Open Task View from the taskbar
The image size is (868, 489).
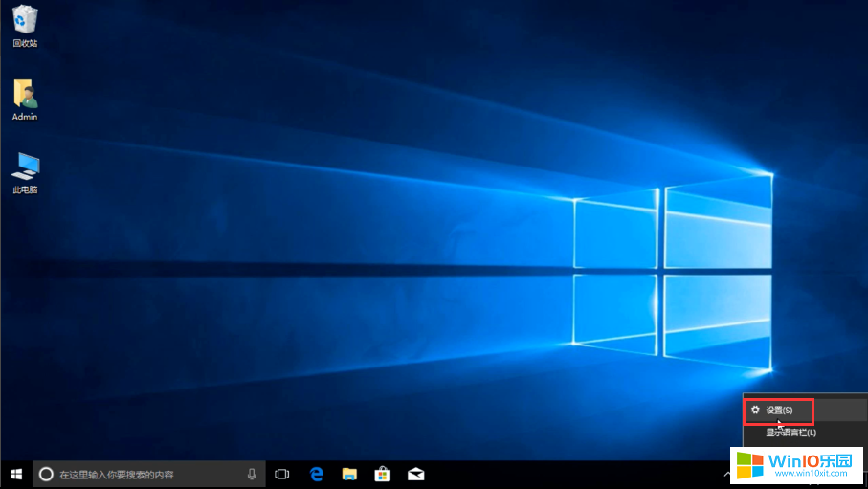pos(281,474)
